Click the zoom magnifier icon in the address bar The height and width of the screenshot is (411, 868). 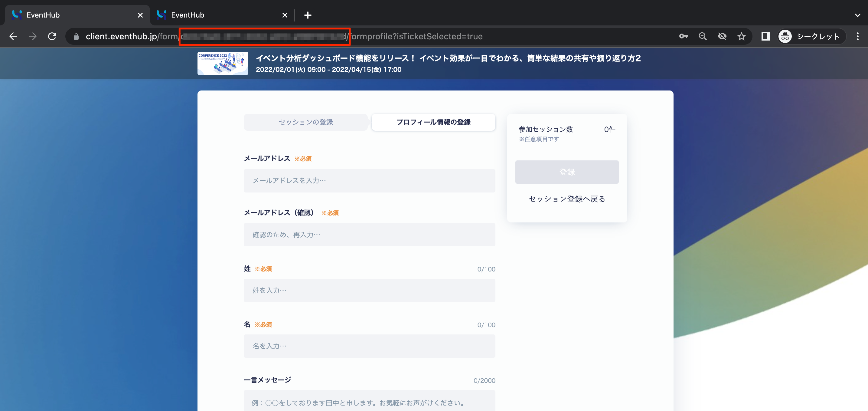[x=703, y=36]
